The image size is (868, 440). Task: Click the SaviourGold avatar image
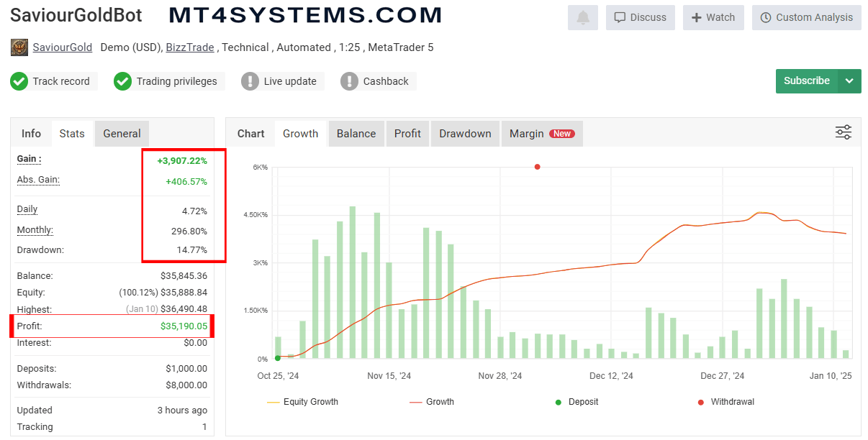click(19, 47)
